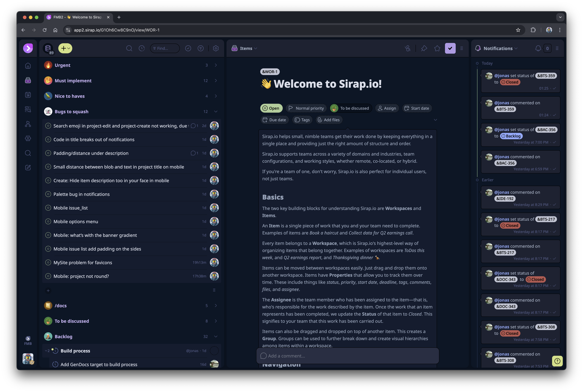Toggle the purple checkmark completion filter
Image resolution: width=583 pixels, height=392 pixels.
450,48
